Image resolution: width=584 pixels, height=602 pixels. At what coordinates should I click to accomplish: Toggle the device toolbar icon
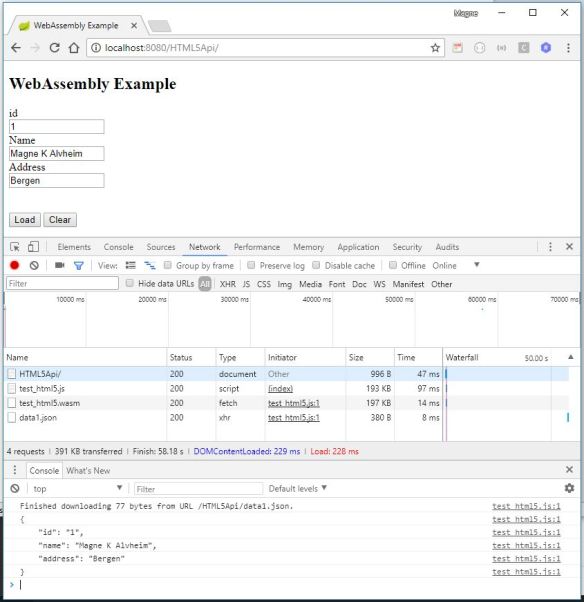pos(33,246)
